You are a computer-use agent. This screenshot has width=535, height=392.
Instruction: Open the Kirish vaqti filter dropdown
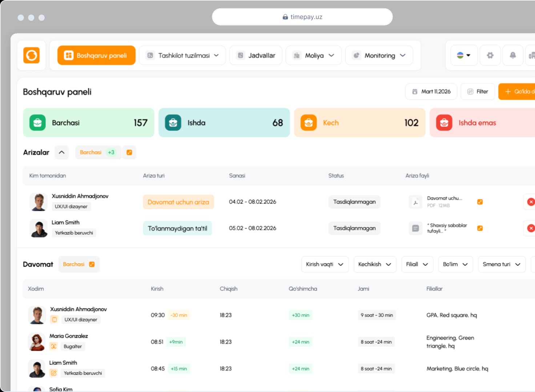[x=325, y=264]
